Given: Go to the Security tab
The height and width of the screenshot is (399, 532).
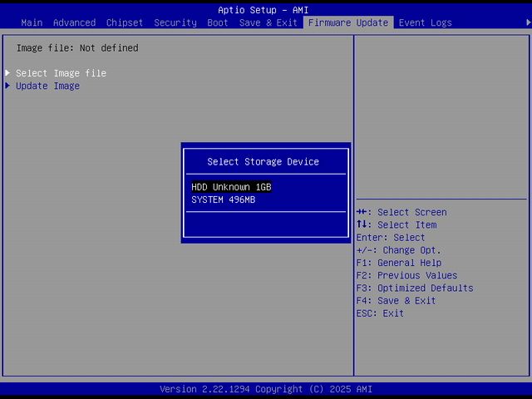Looking at the screenshot, I should click(x=175, y=22).
